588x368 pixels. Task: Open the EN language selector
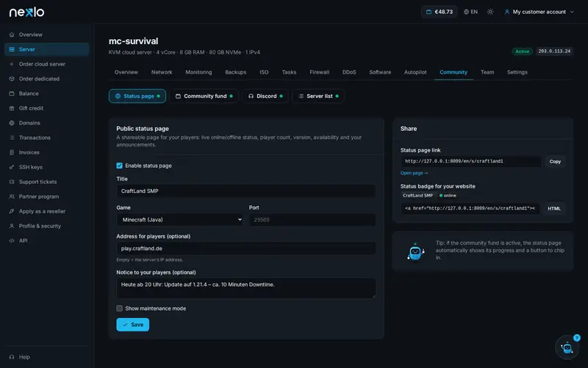pos(470,12)
